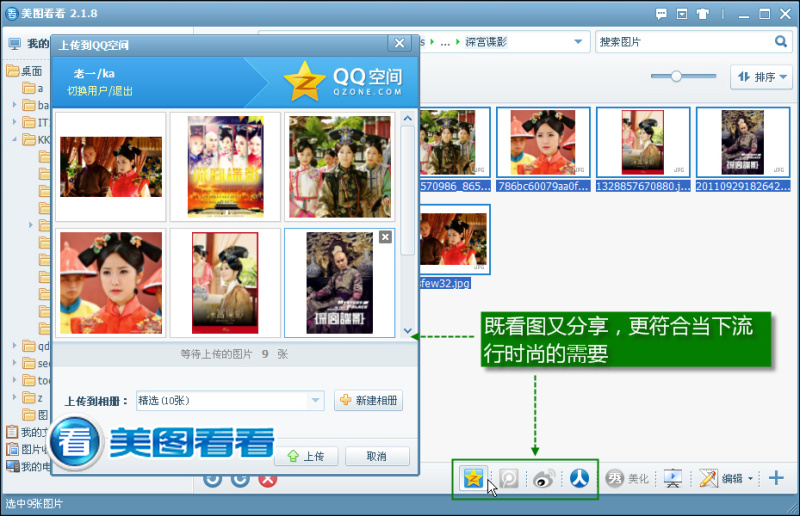
Task: Expand the z folder in tree
Action: (x=14, y=397)
